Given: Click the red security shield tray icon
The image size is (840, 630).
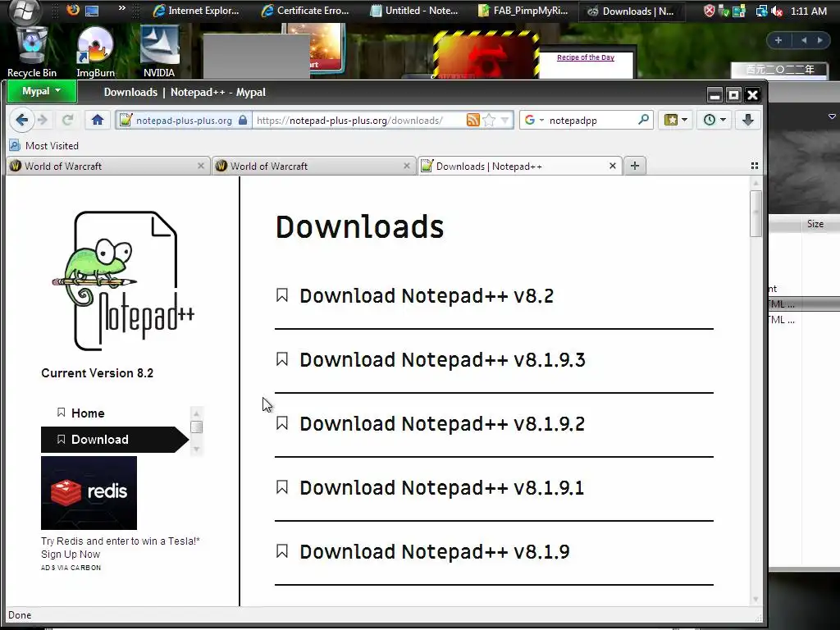Looking at the screenshot, I should (x=709, y=11).
